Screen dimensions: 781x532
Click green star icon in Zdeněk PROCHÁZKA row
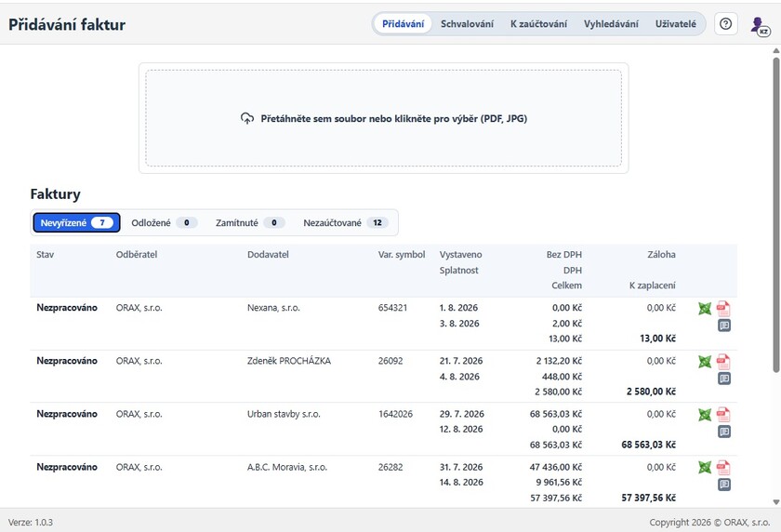point(705,362)
